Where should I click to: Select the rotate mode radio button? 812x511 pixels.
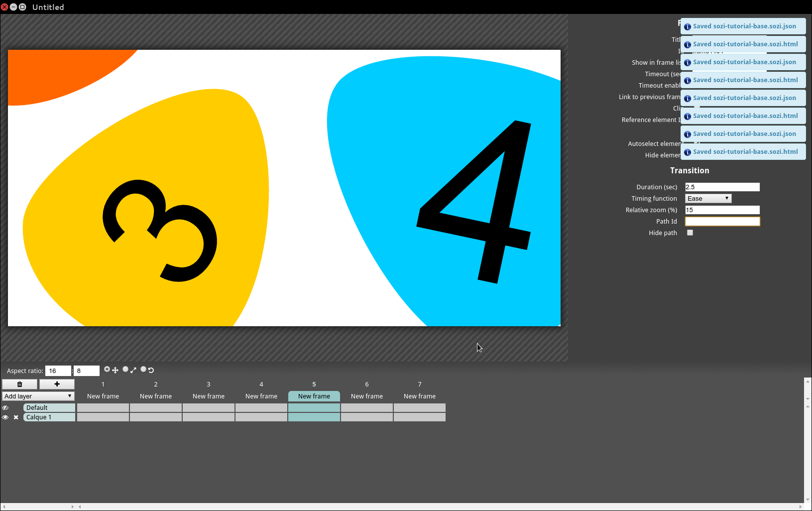pos(143,370)
